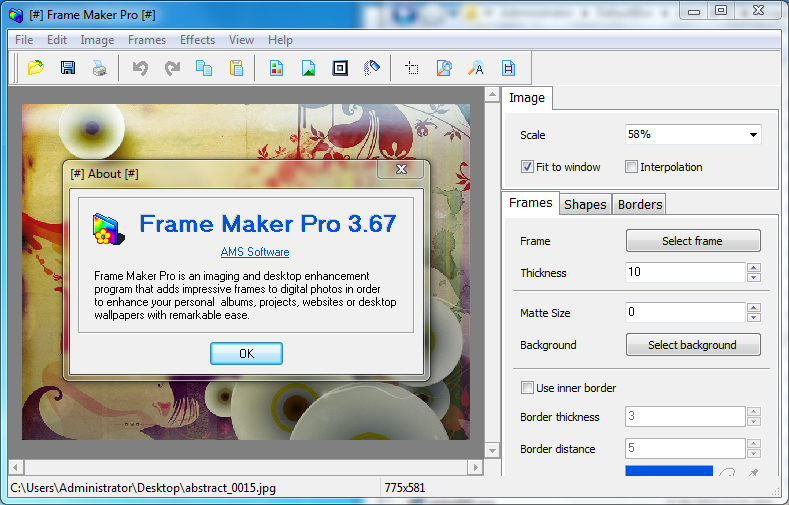Open the Edit menu

57,40
